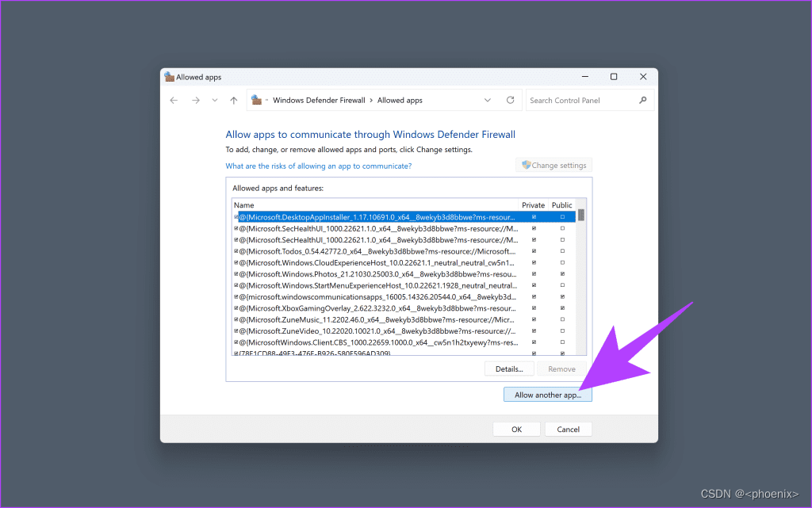812x508 pixels.
Task: Select the Windows.Photos row
Action: (x=404, y=273)
